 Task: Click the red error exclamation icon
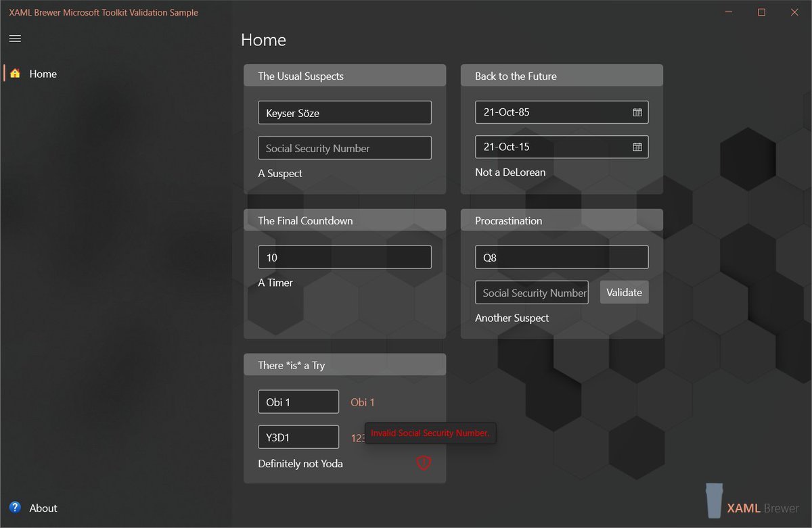pos(424,462)
